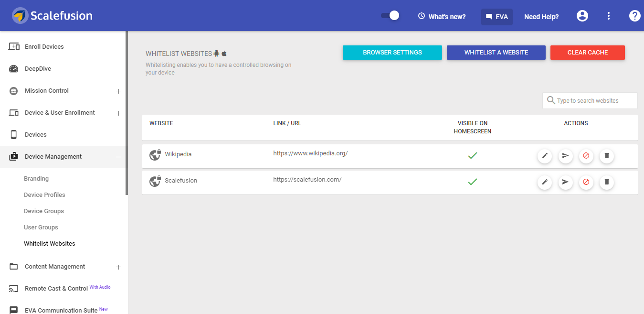Viewport: 644px width, 314px height.
Task: Click the sidebar vertical scrollbar
Action: (x=127, y=113)
